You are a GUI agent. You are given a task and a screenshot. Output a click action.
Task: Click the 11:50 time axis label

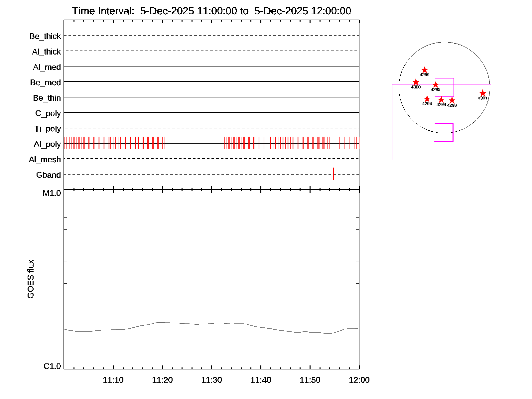coord(310,380)
